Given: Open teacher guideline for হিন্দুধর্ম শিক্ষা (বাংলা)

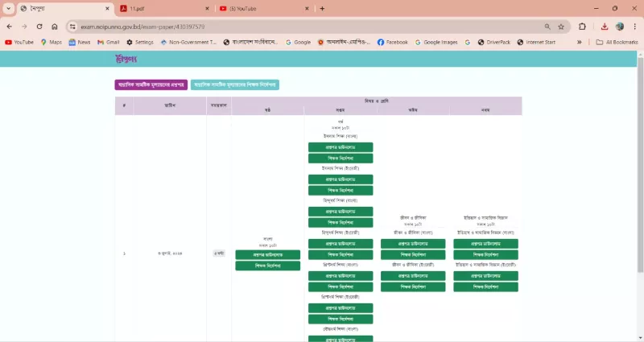Looking at the screenshot, I should 341,223.
